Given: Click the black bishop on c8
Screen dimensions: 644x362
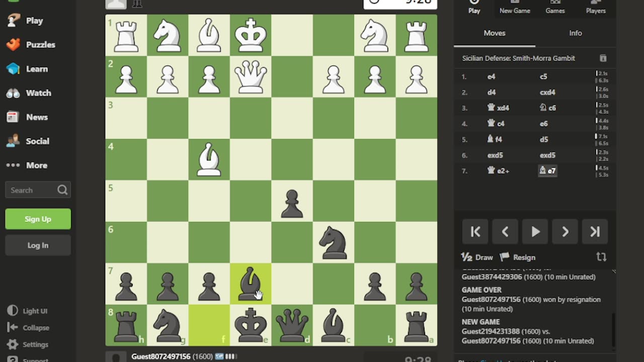Looking at the screenshot, I should point(334,325).
